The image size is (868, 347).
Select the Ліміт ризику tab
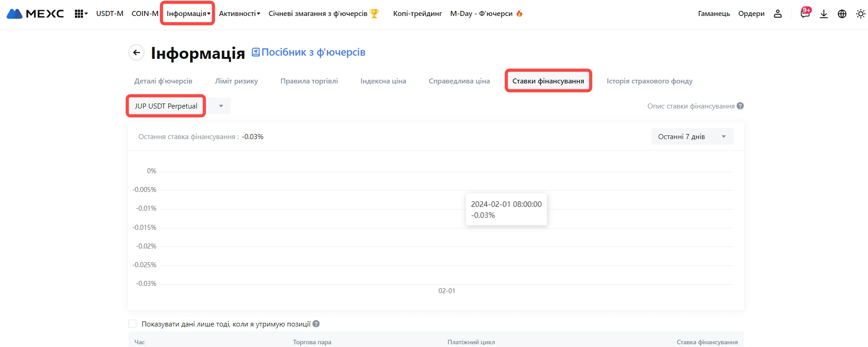tap(236, 81)
